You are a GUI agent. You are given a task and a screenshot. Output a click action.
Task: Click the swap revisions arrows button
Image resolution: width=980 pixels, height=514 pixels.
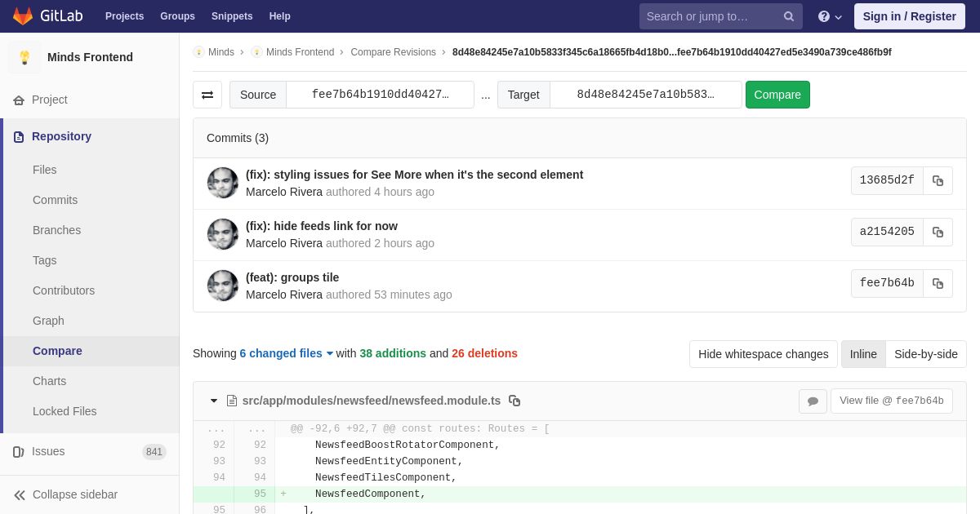[x=207, y=95]
